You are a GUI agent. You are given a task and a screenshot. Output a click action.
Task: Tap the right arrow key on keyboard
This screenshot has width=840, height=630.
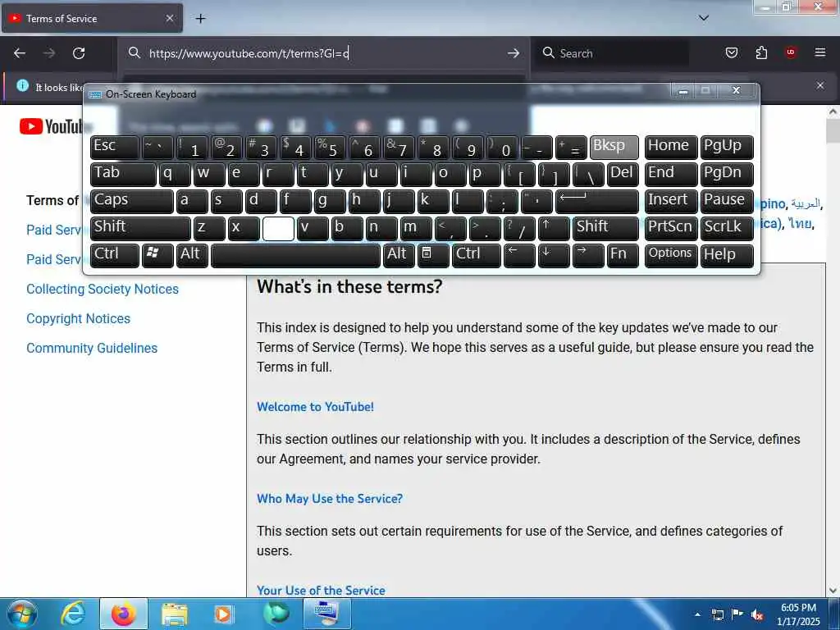tap(587, 255)
